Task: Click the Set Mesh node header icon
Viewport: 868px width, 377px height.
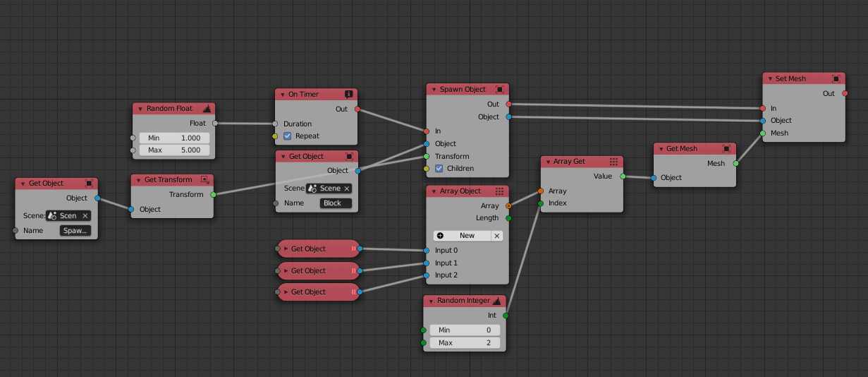Action: coord(836,78)
